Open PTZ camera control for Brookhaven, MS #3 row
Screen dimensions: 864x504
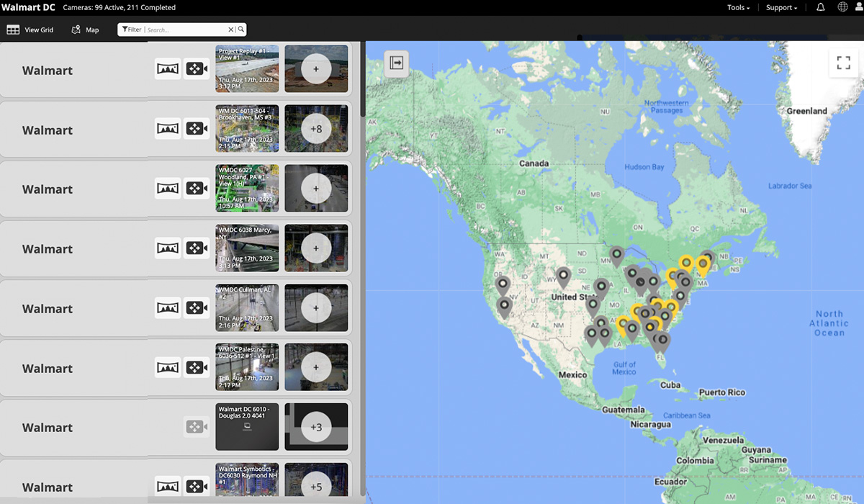(196, 129)
